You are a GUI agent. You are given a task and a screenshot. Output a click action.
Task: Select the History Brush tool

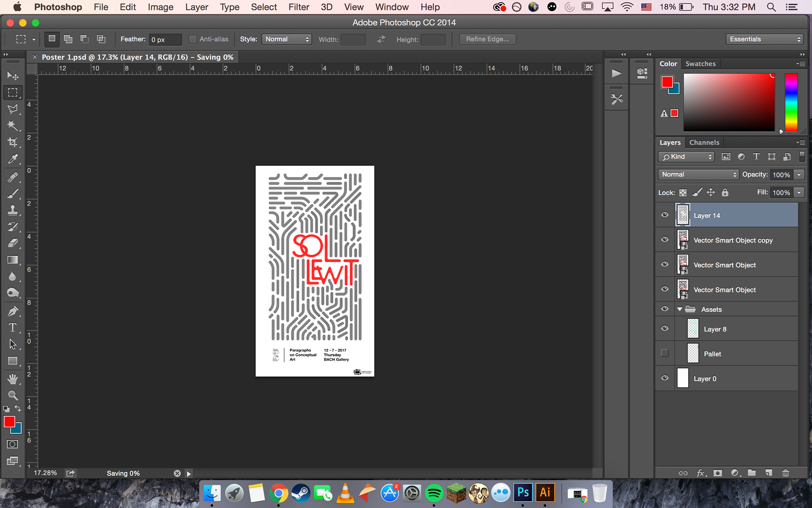(x=13, y=226)
